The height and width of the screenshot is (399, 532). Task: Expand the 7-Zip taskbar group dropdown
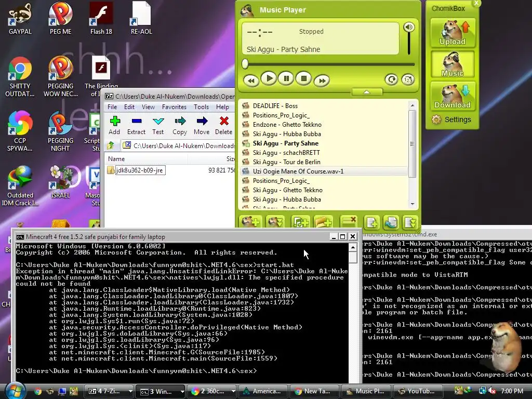tap(130, 391)
